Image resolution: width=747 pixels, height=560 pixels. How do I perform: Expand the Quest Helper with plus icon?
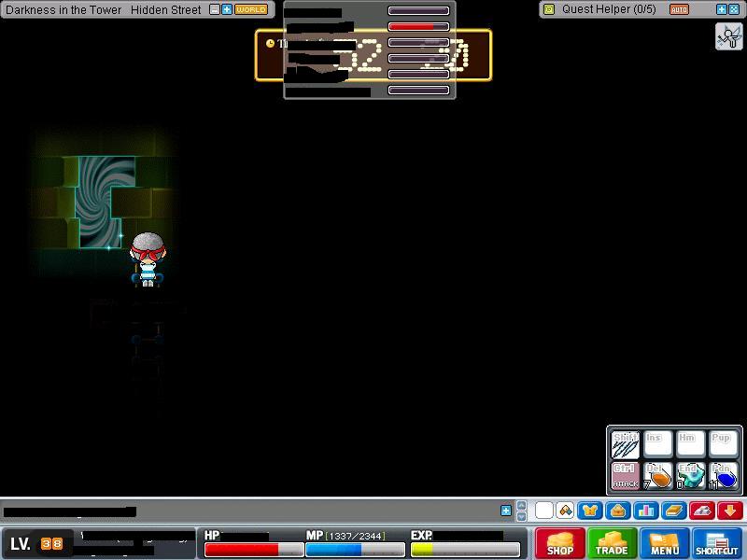(x=722, y=9)
